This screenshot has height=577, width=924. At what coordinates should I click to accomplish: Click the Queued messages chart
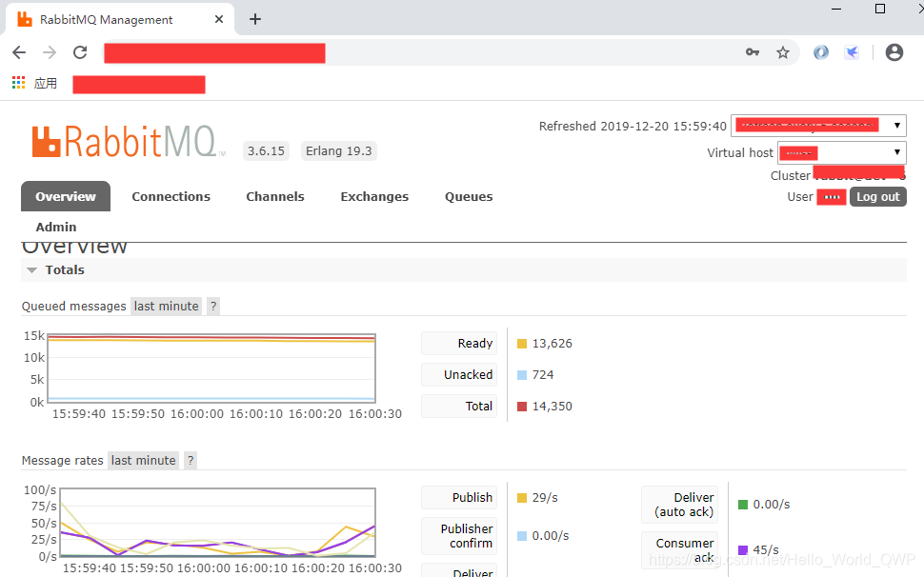tap(211, 368)
